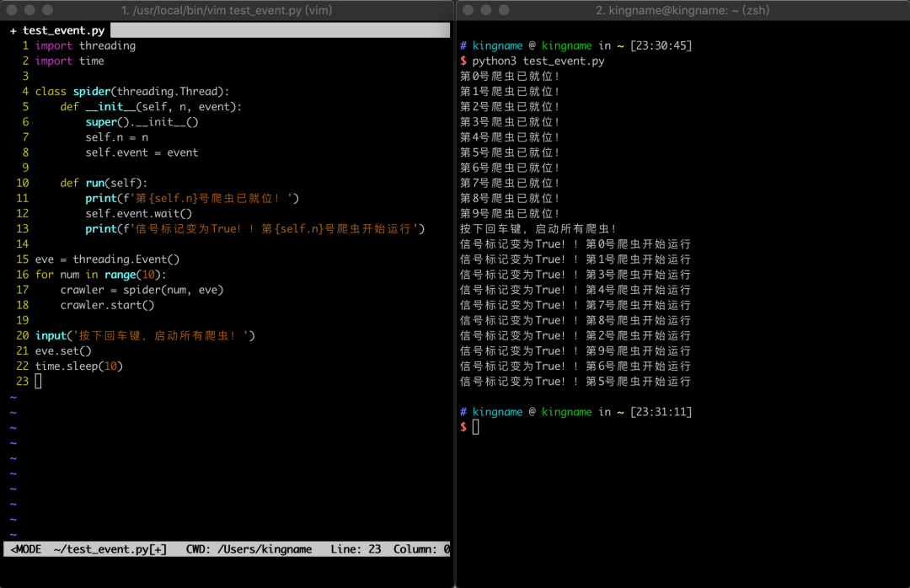The height and width of the screenshot is (588, 910).
Task: Click the 'time.sleep(10)' line
Action: [x=79, y=366]
